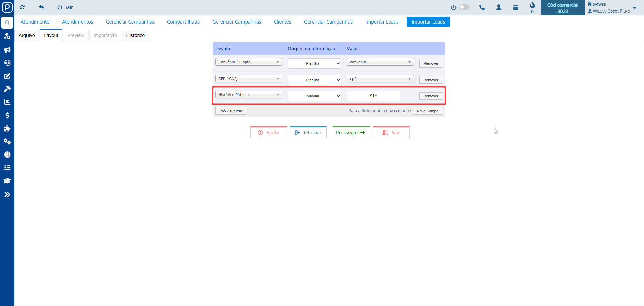The width and height of the screenshot is (644, 306).
Task: Open the calendar icon in top bar
Action: click(x=516, y=7)
